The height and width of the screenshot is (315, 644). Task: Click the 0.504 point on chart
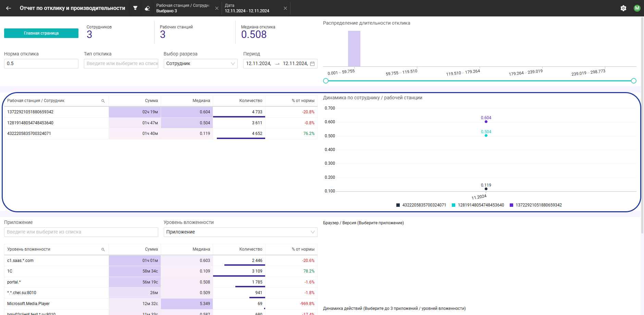(486, 136)
